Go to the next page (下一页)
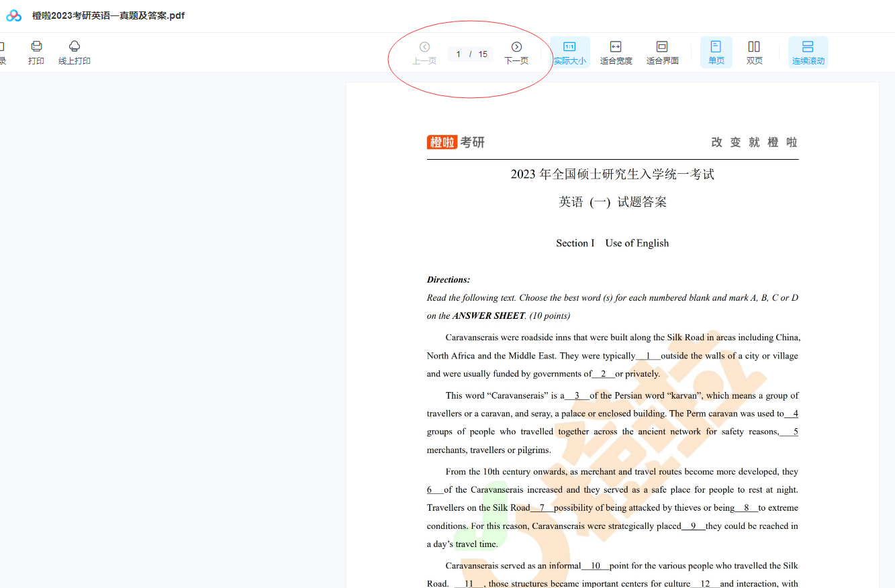This screenshot has width=895, height=588. coord(516,52)
